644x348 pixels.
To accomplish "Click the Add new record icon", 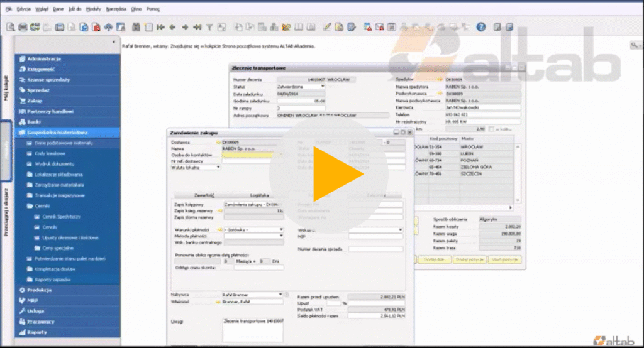I will pyautogui.click(x=148, y=27).
